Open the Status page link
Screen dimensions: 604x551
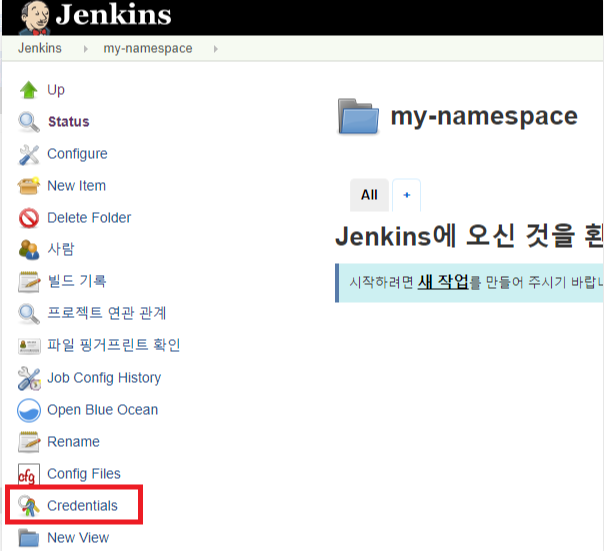69,122
